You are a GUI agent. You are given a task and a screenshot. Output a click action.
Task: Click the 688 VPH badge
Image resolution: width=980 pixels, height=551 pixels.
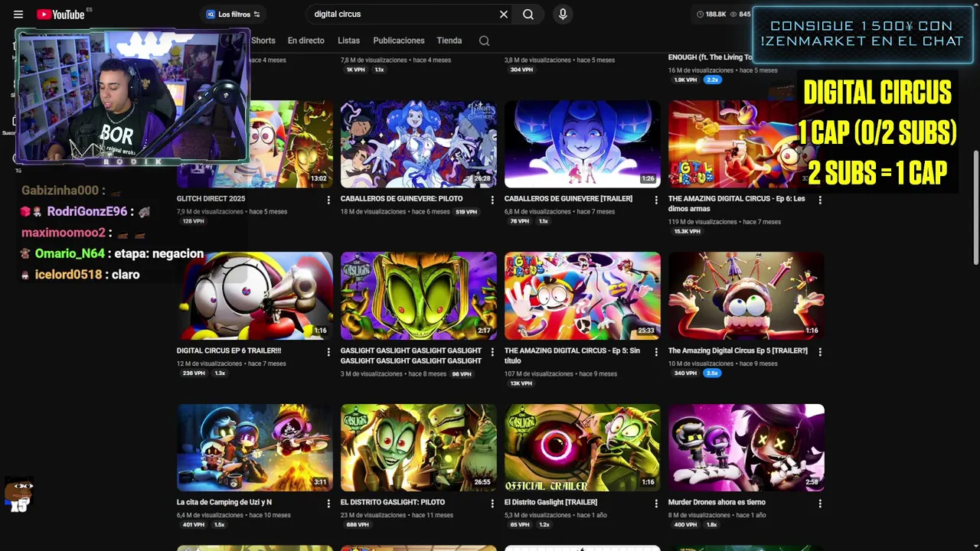pos(358,525)
